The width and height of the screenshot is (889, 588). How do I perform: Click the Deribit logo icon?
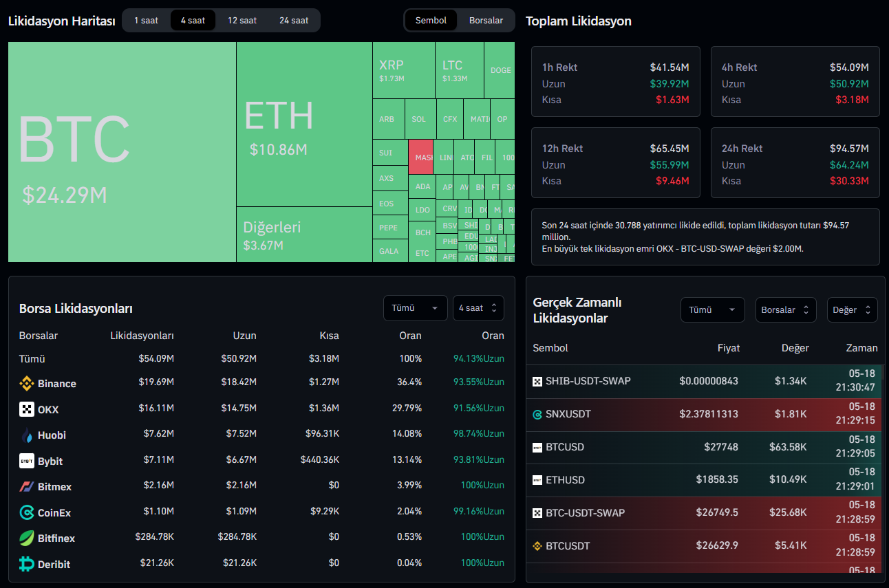[x=26, y=564]
